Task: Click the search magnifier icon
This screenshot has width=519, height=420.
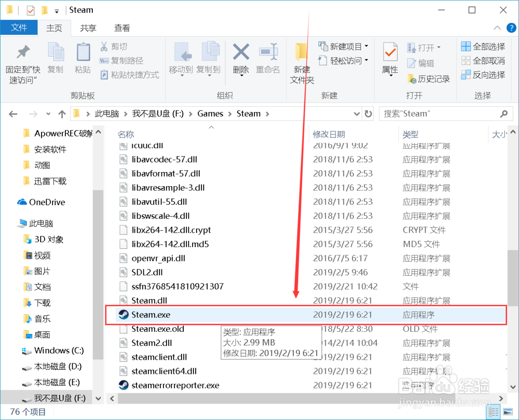Action: (504, 114)
